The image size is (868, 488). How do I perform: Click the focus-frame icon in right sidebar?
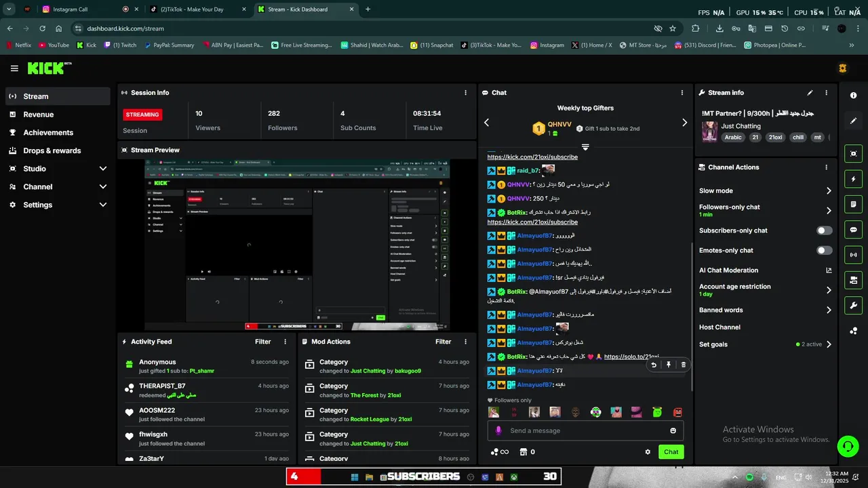(853, 154)
